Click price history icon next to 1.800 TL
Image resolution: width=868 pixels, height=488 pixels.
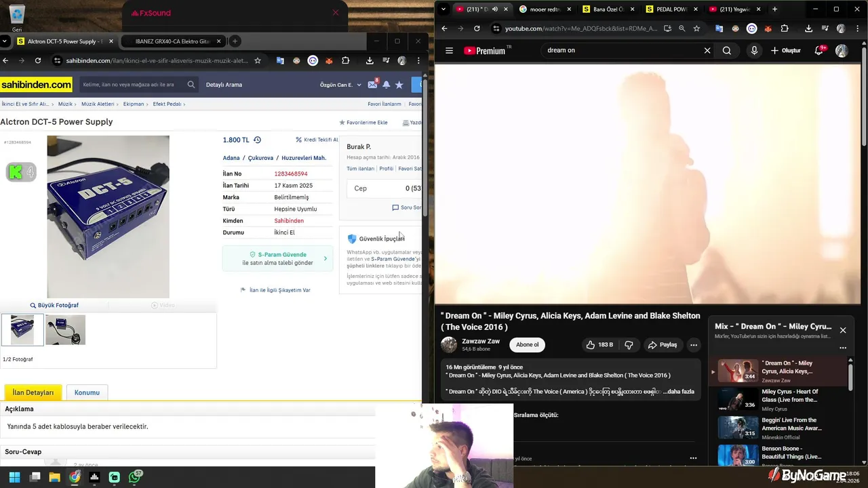click(257, 140)
